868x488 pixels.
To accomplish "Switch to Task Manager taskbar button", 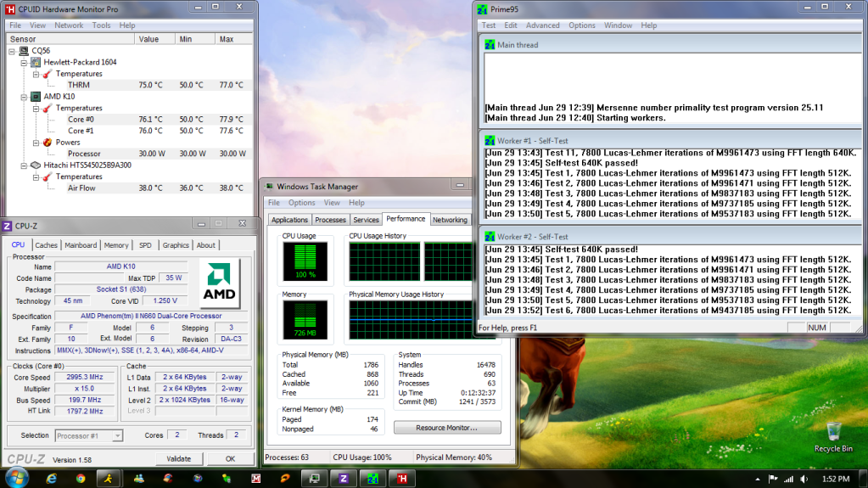I will point(315,479).
